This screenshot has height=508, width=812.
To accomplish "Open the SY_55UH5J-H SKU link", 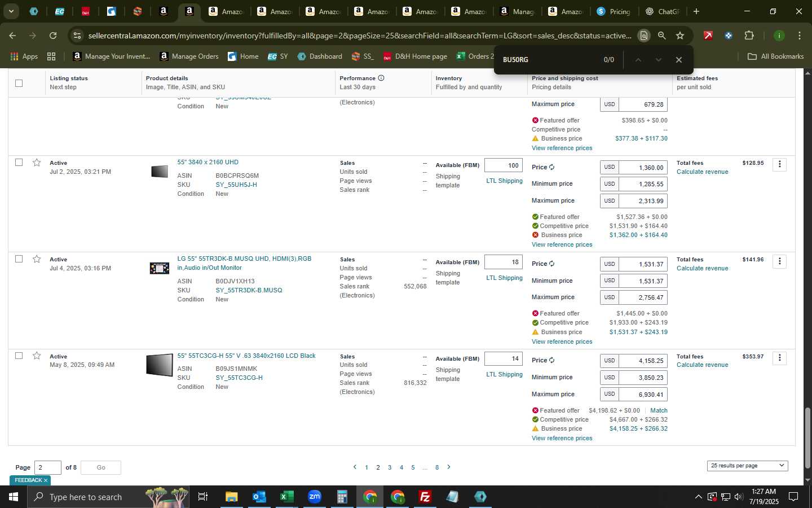I will click(236, 185).
